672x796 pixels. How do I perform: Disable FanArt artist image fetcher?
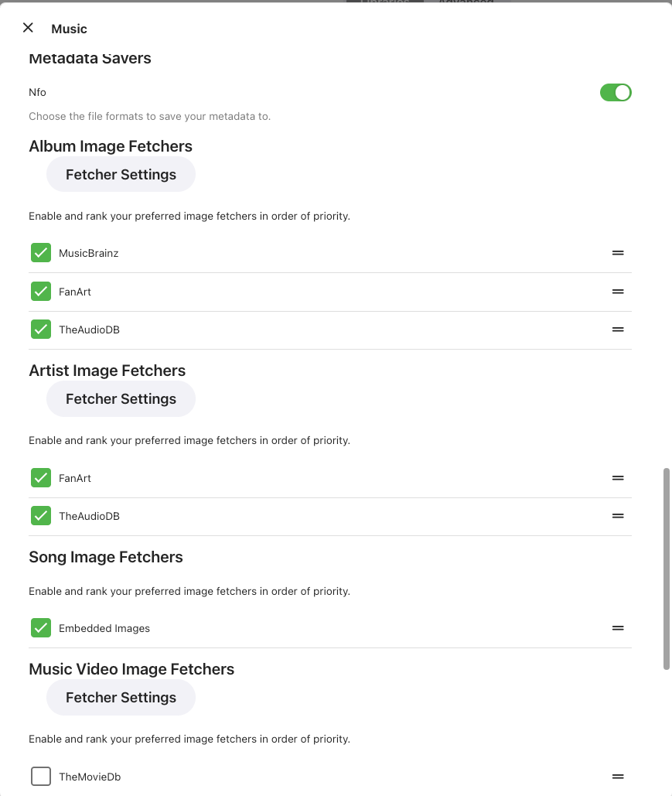pos(41,478)
